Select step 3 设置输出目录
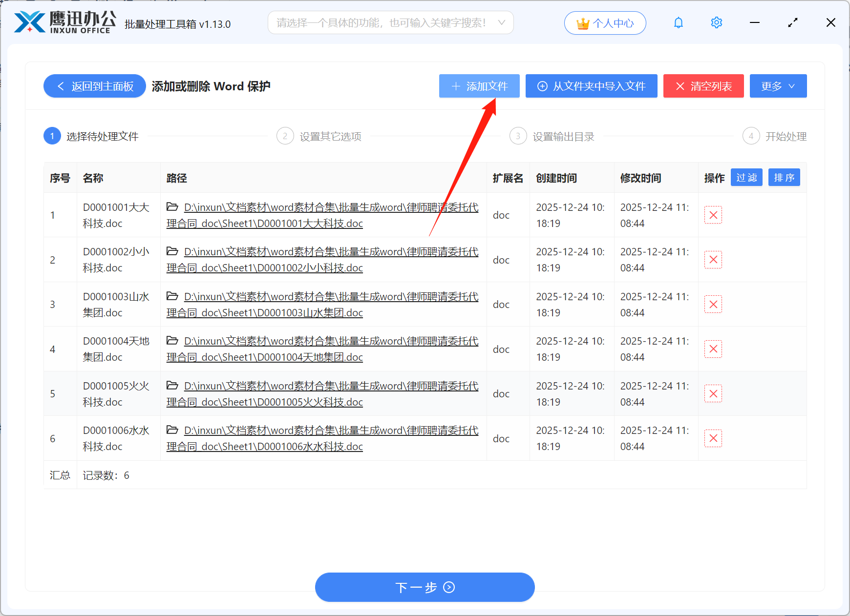 pos(552,136)
